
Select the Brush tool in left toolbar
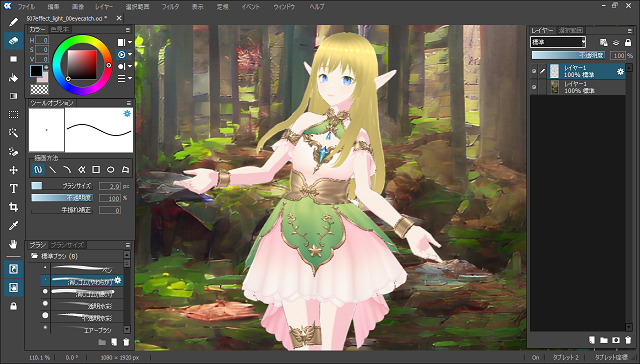(x=13, y=22)
